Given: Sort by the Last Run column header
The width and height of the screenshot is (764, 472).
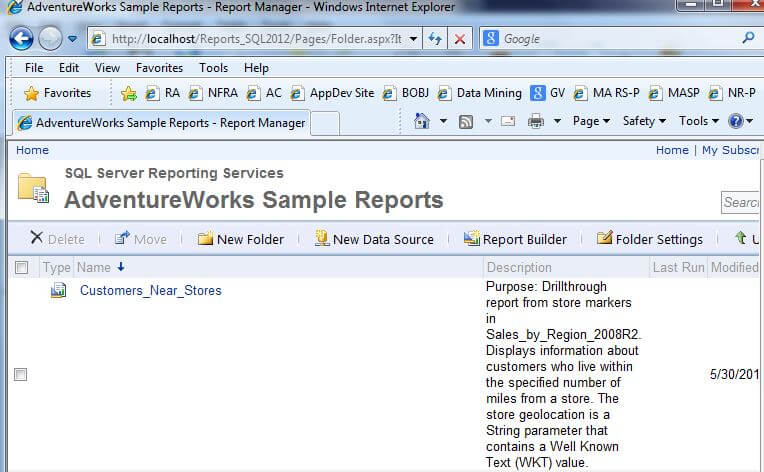Looking at the screenshot, I should (678, 267).
